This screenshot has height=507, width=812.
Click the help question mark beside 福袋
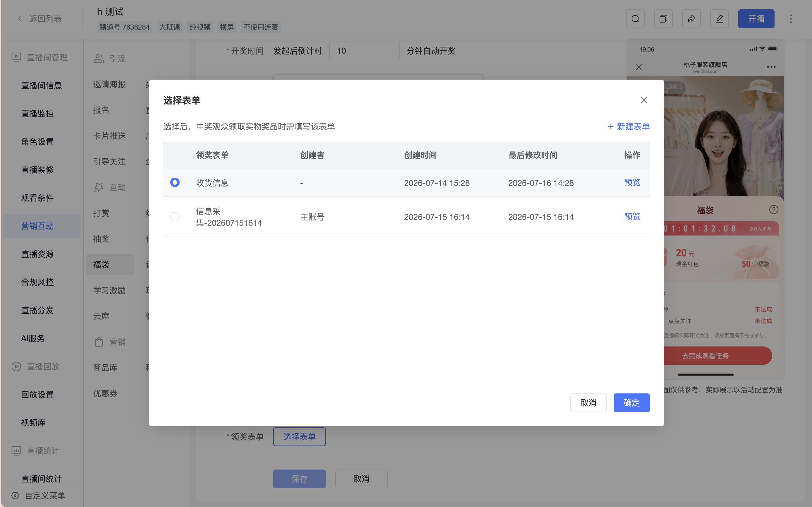[x=774, y=210]
